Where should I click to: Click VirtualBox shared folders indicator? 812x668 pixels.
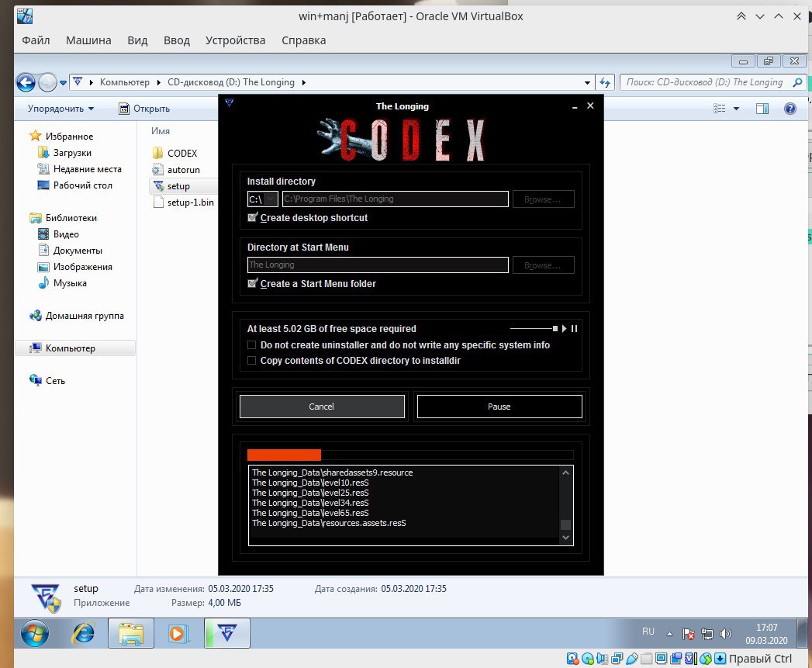[x=646, y=659]
